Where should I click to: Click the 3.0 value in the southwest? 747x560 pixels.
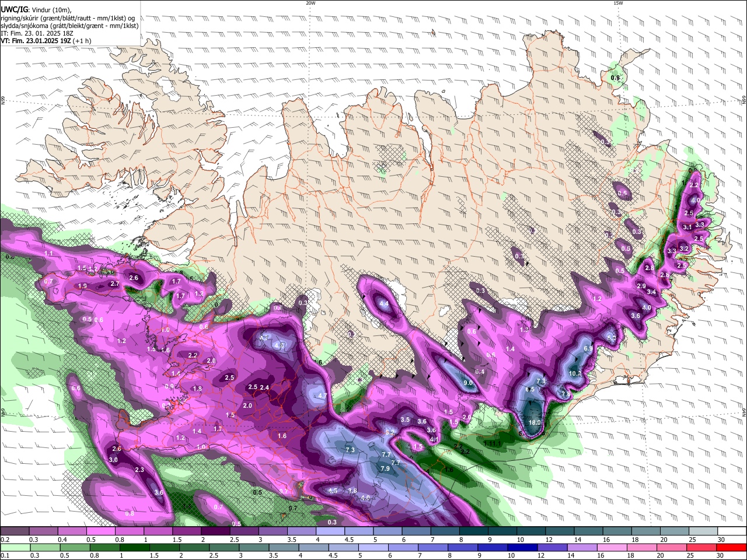coord(113,460)
